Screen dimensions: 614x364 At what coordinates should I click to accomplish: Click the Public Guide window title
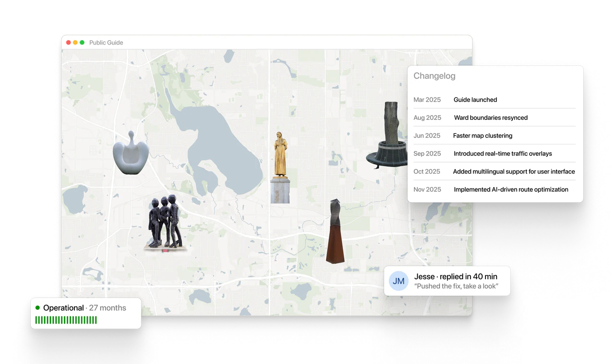[106, 43]
